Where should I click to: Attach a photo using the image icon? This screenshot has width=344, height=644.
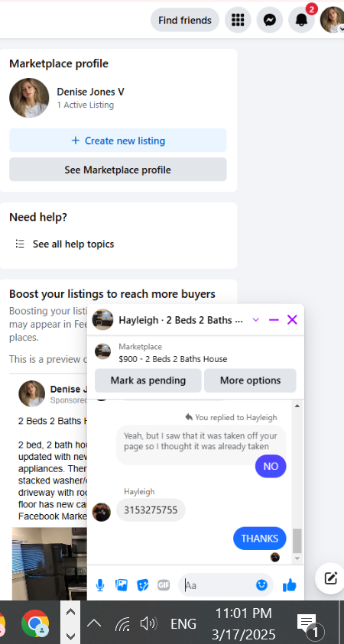pyautogui.click(x=122, y=585)
